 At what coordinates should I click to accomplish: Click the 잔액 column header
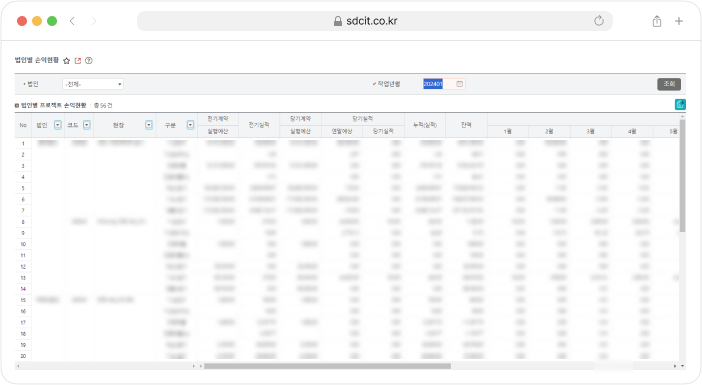(x=466, y=125)
